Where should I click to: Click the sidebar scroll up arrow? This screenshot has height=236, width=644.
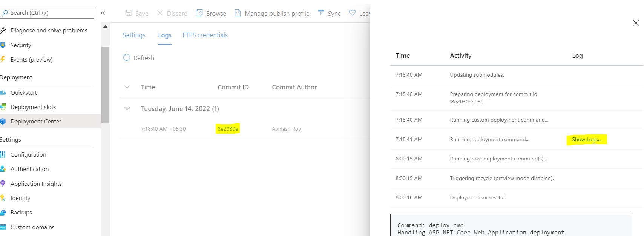tap(105, 26)
